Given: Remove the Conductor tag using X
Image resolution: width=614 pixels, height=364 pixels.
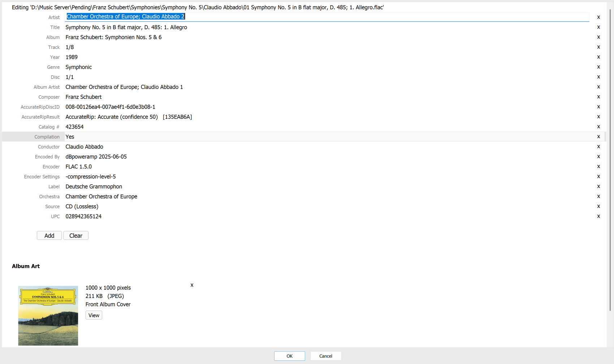Looking at the screenshot, I should coord(598,147).
